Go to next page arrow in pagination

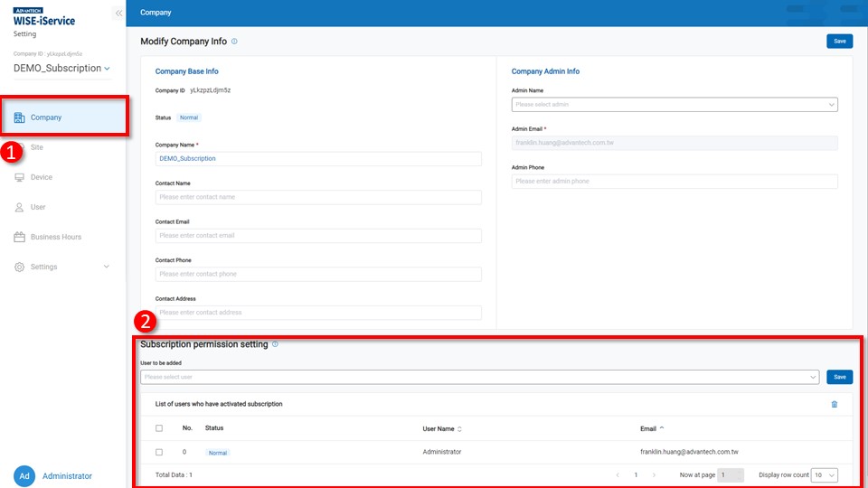tap(654, 474)
